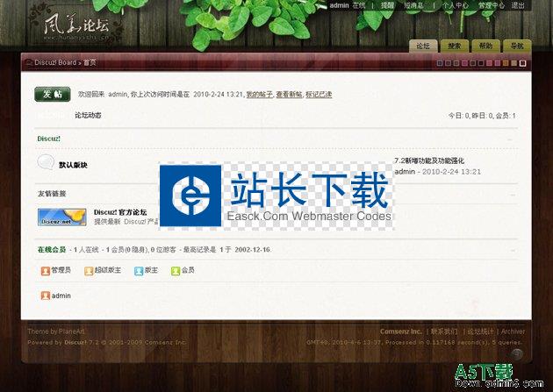Click the admin online user avatar icon
Screen dimensions: 553x392
pyautogui.click(x=46, y=296)
